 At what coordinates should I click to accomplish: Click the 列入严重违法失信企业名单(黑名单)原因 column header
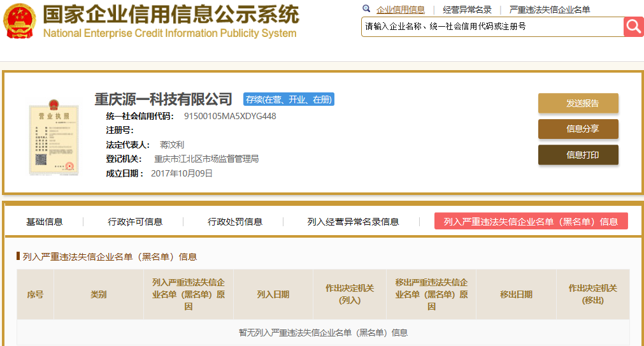coord(189,294)
